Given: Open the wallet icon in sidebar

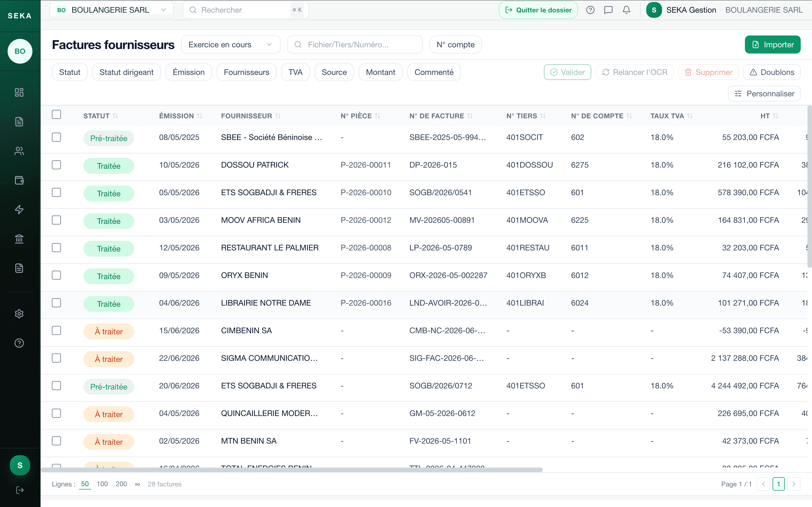Looking at the screenshot, I should click(x=19, y=180).
